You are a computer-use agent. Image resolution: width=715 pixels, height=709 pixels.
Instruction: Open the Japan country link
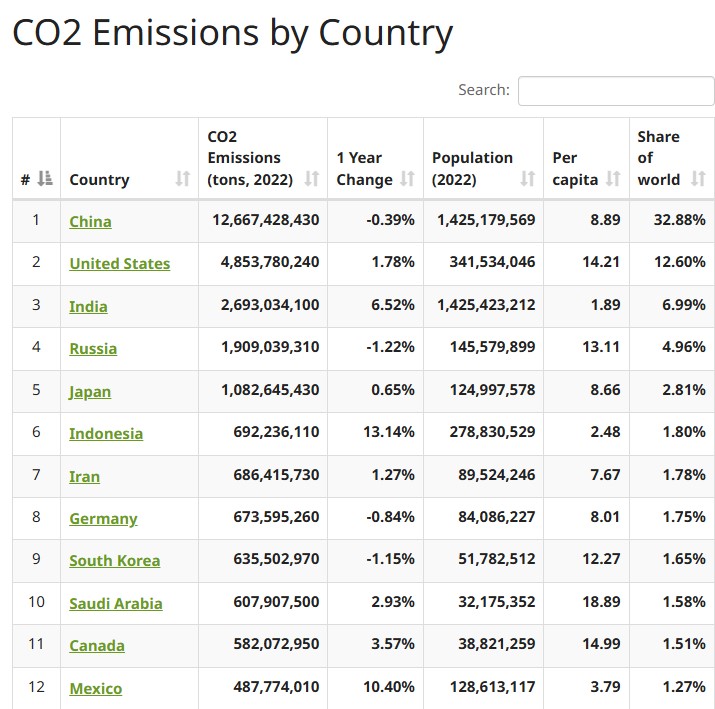90,392
